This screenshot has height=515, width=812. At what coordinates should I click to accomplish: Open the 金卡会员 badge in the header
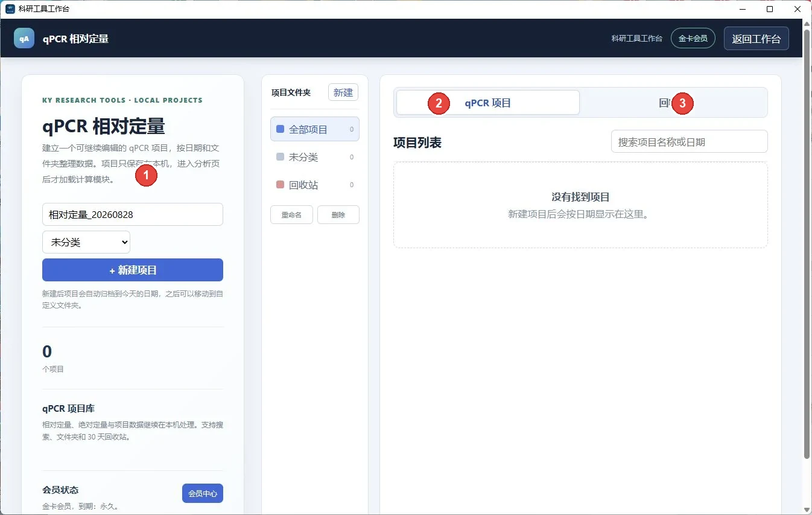693,38
